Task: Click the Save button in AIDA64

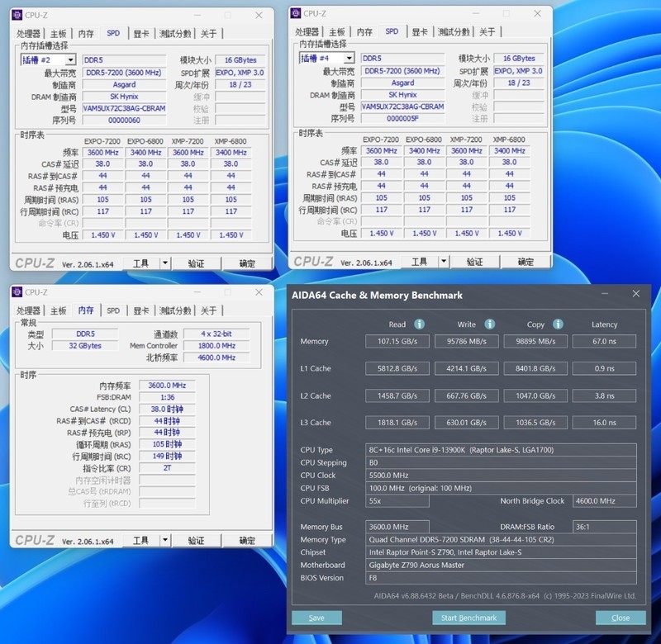Action: coord(316,617)
